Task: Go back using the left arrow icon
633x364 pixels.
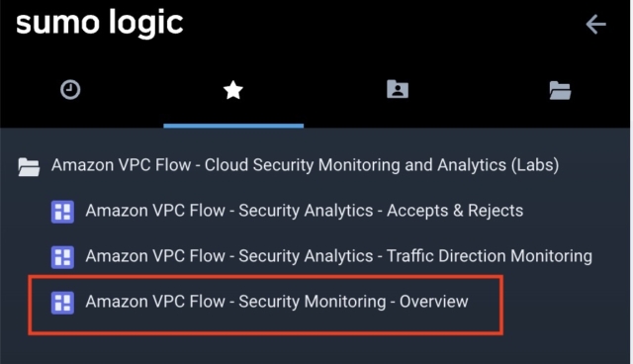Action: click(595, 25)
